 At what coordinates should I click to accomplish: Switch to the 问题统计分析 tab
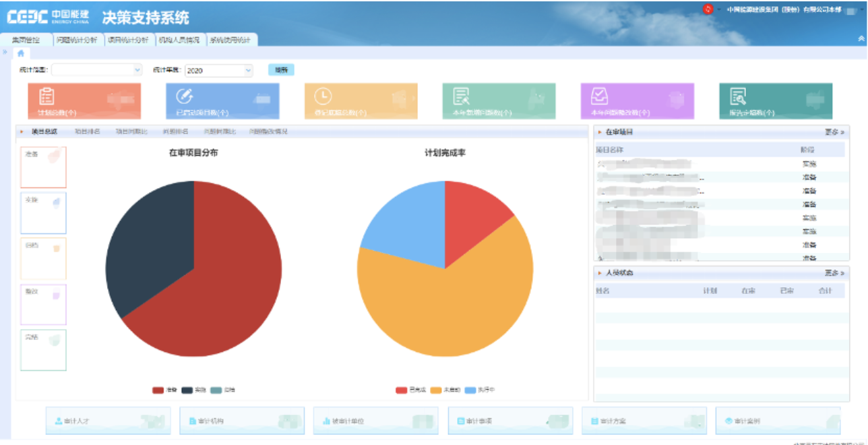[x=77, y=40]
